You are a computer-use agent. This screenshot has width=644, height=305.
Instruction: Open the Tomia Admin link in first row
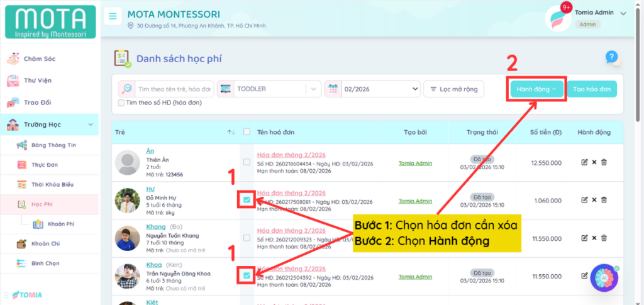tap(415, 164)
